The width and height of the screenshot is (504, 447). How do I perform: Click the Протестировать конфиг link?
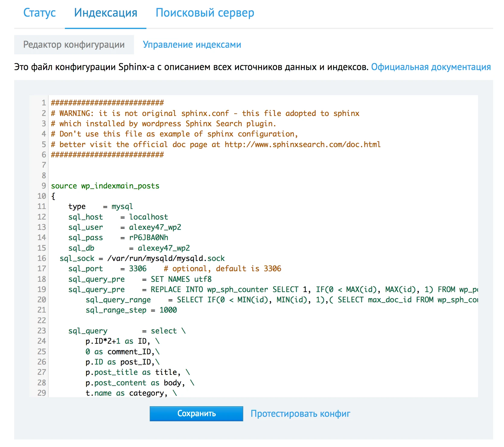coord(300,413)
